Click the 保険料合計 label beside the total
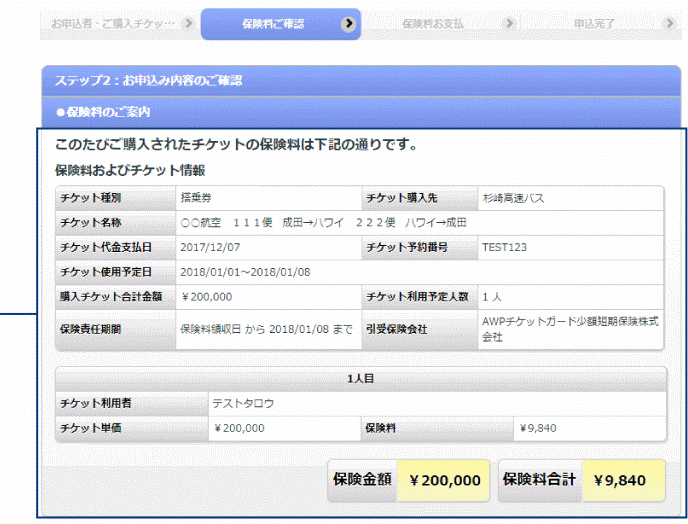688x524 pixels. 539,480
